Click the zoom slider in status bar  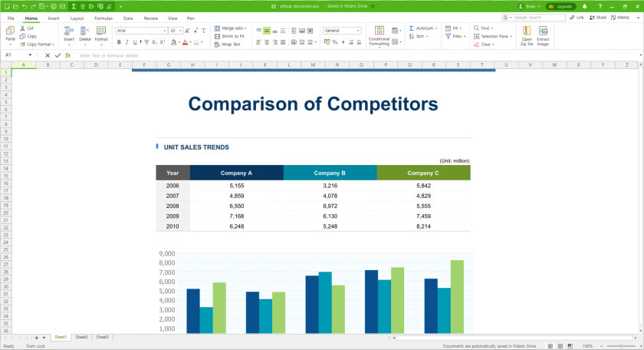pos(621,346)
